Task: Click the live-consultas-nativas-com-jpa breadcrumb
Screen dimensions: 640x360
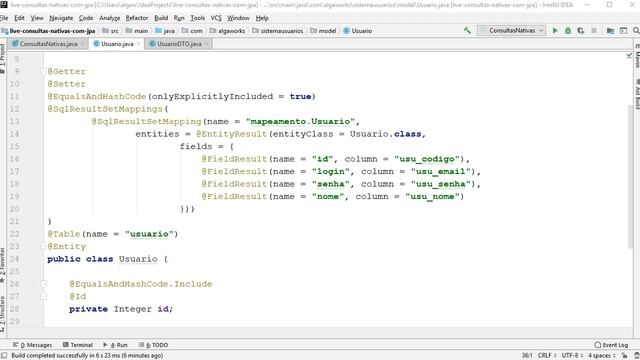Action: (x=48, y=31)
